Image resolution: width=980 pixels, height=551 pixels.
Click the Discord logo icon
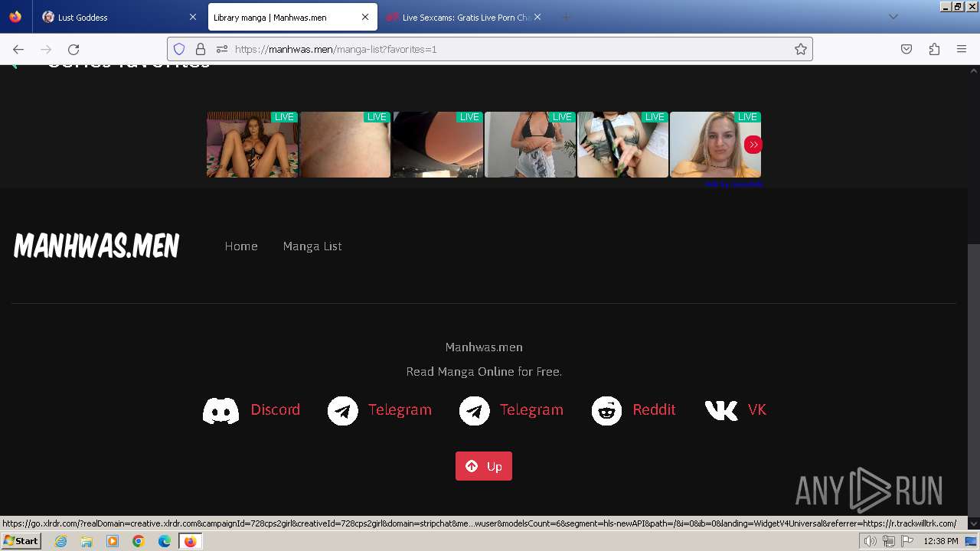click(220, 411)
